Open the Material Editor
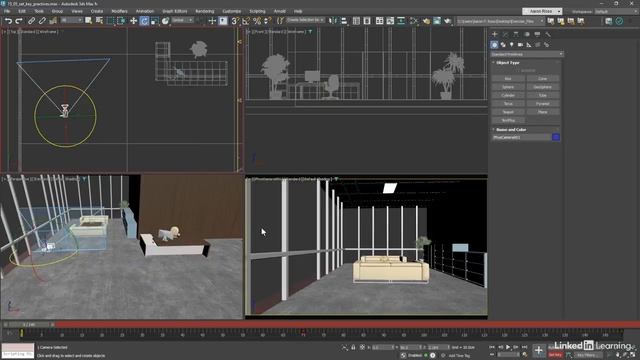This screenshot has height=360, width=640. point(414,21)
